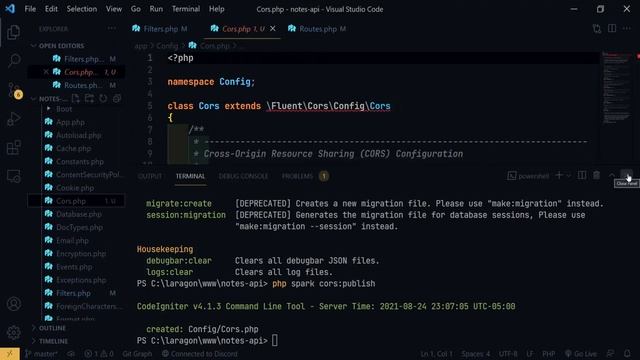Screen dimensions: 640x360
Task: Open the Explorer view in activity bar
Action: (x=13, y=32)
